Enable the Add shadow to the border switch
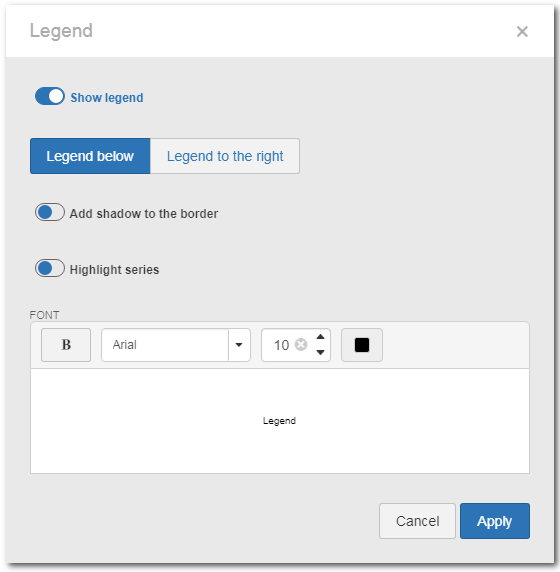560x572 pixels. click(50, 212)
